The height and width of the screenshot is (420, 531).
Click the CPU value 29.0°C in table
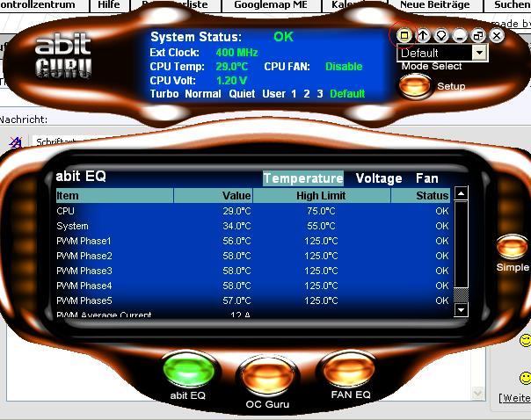pos(236,211)
